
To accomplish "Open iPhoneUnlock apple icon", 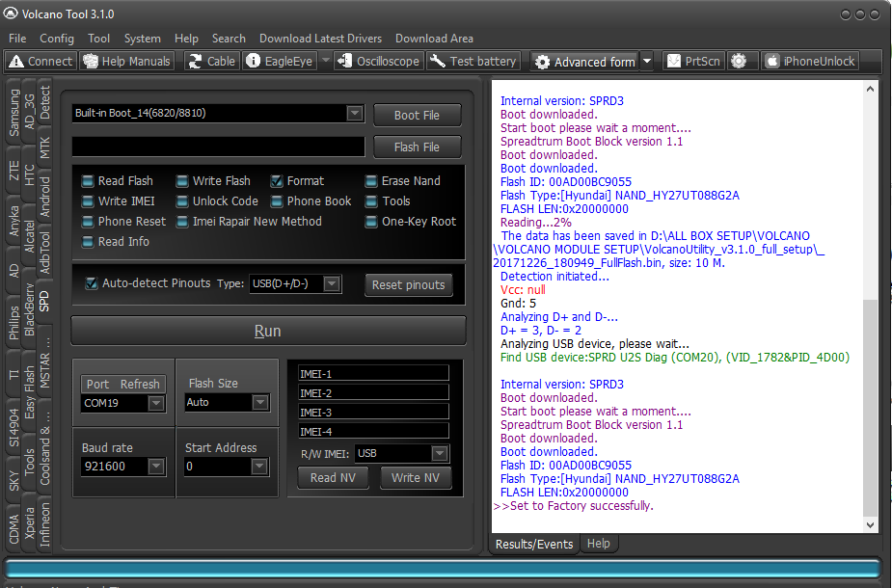I will click(772, 61).
